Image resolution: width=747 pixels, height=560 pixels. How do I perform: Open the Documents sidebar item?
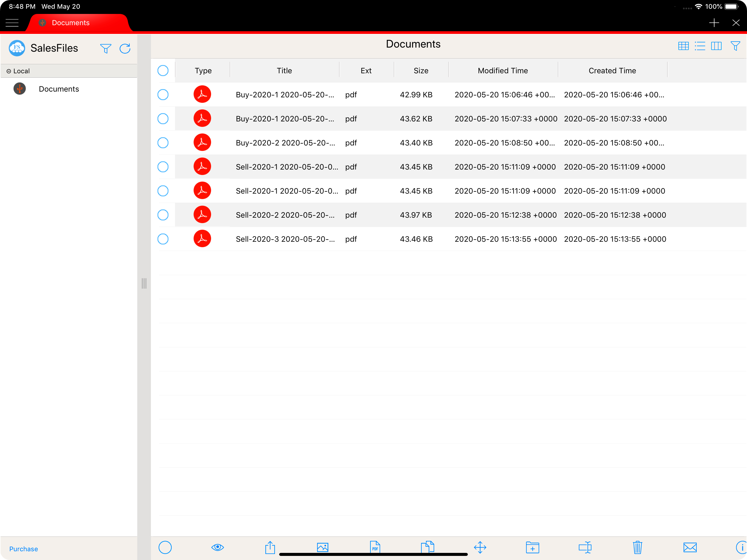(x=69, y=89)
